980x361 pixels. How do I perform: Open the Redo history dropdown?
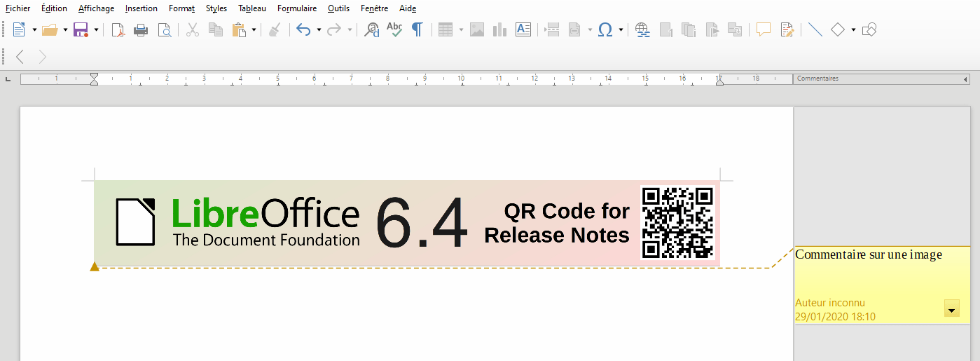pos(350,29)
